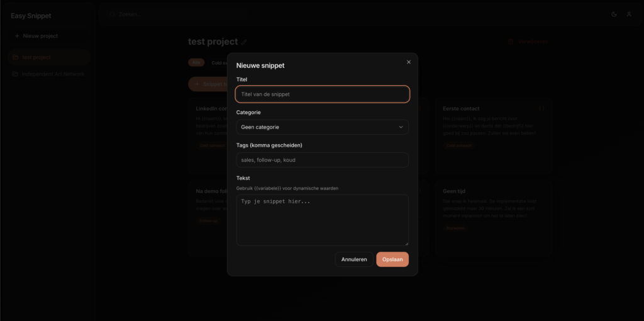The width and height of the screenshot is (644, 321).
Task: Toggle dark mode with the moon icon
Action: tap(614, 14)
